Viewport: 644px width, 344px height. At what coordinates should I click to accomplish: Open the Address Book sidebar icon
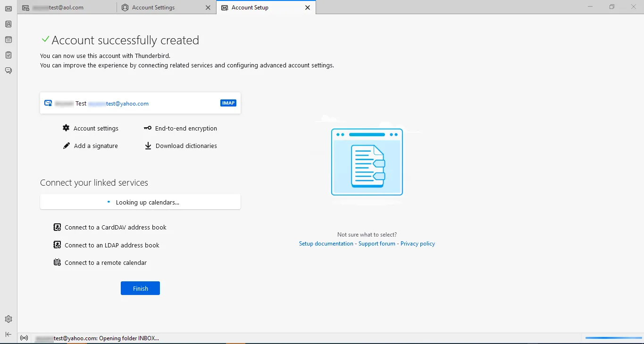(x=8, y=24)
